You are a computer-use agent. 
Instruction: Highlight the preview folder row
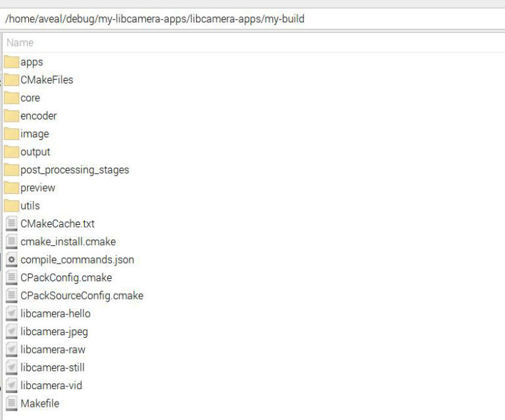tap(37, 188)
